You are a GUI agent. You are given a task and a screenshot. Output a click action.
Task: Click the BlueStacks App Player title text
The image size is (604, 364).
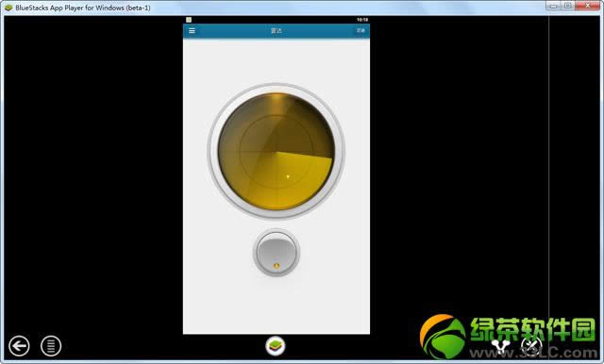click(x=83, y=8)
